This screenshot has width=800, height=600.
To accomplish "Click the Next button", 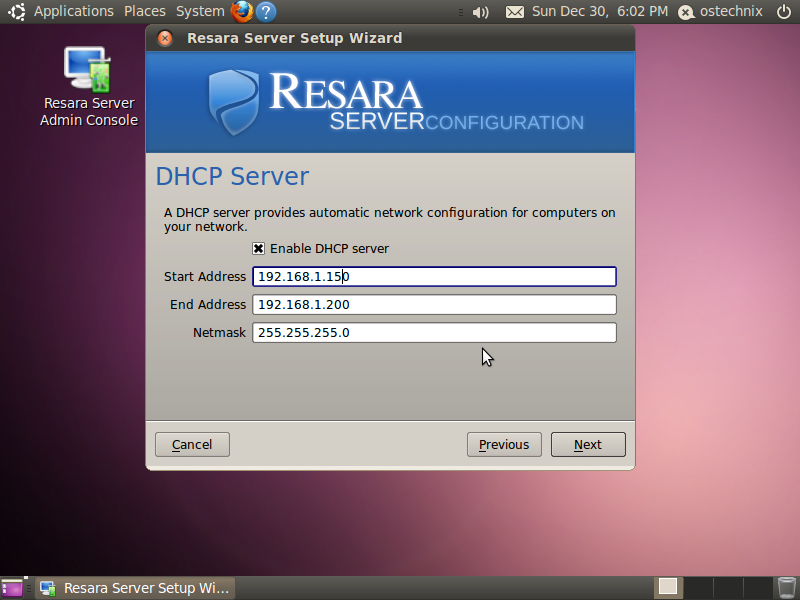I will 588,444.
